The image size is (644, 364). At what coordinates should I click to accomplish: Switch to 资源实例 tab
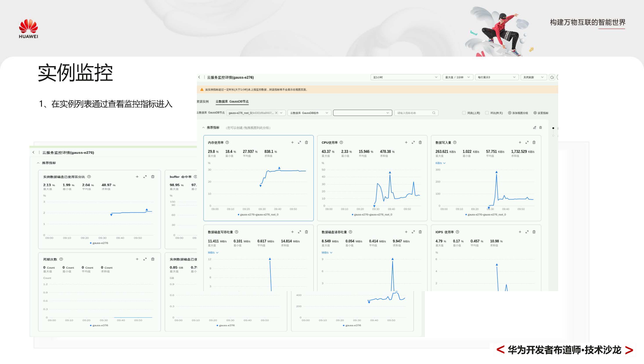(203, 101)
